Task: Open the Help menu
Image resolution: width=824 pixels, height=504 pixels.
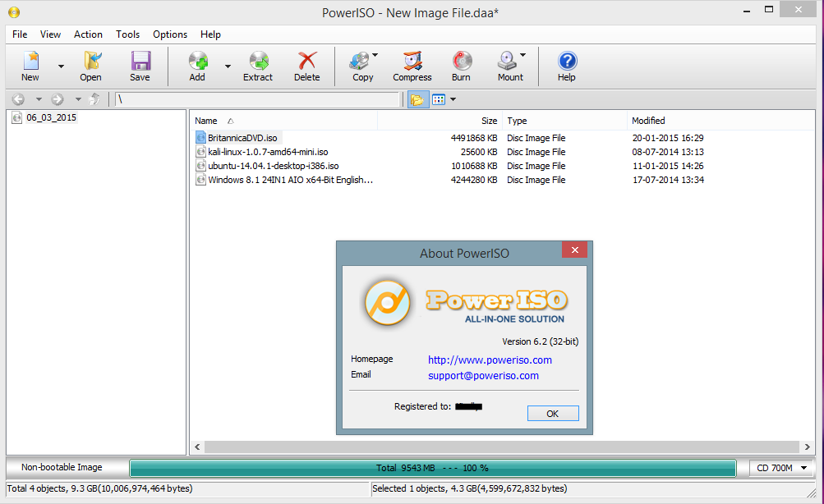Action: click(x=210, y=34)
